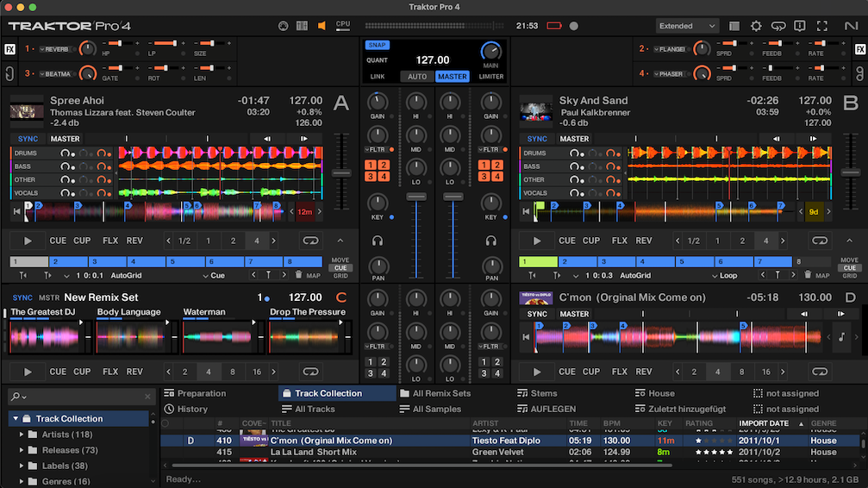Click Spree Ahoi cover art thumbnail
868x488 pixels.
pyautogui.click(x=27, y=111)
